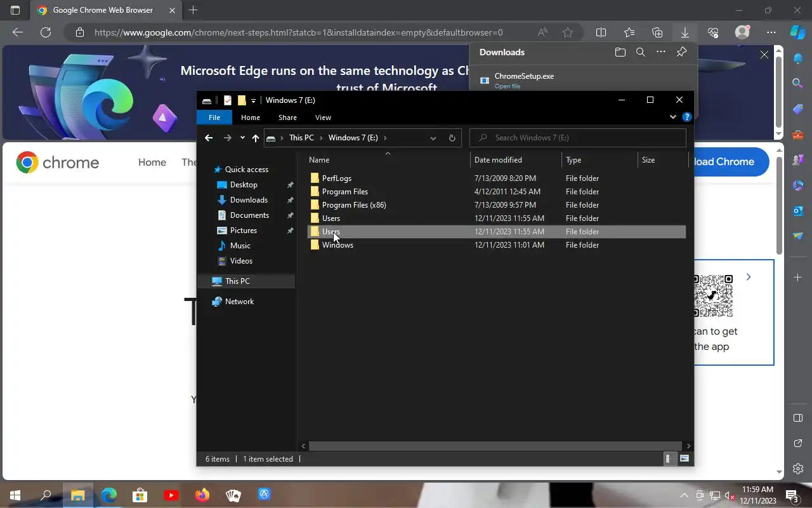Open a new Edge tab
The width and height of the screenshot is (812, 508).
(x=193, y=10)
